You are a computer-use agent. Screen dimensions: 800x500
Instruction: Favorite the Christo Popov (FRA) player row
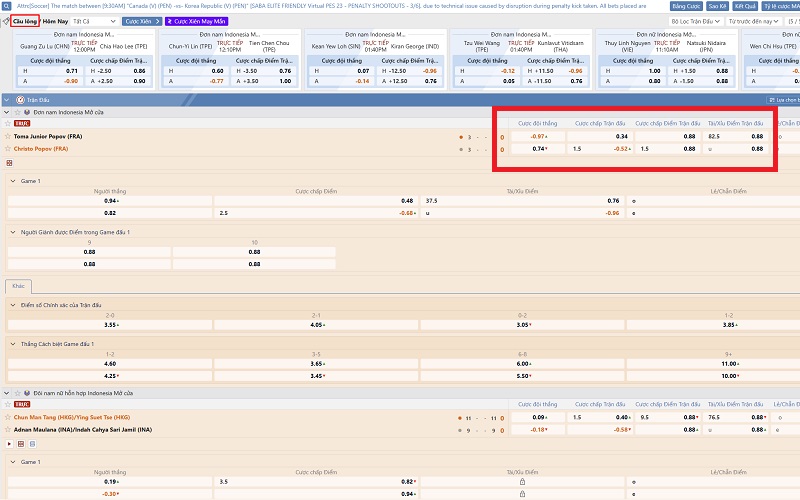tap(6, 149)
